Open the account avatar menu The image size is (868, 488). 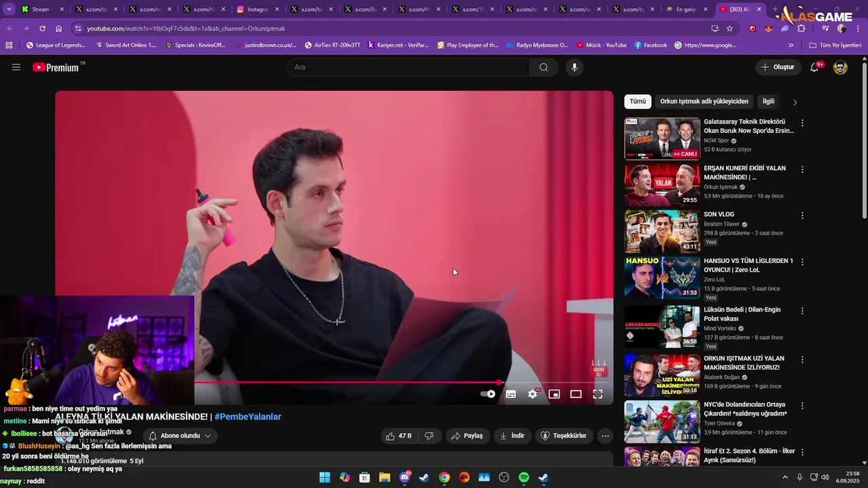tap(840, 67)
